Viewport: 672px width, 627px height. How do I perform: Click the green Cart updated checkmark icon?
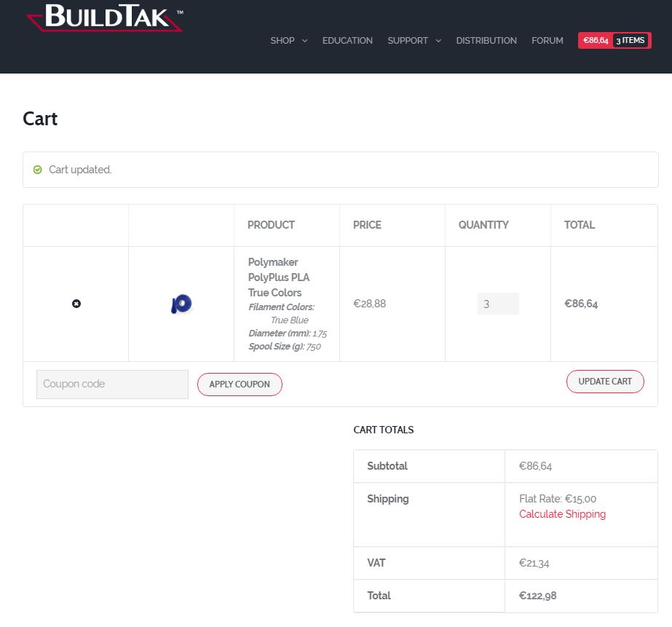click(38, 170)
